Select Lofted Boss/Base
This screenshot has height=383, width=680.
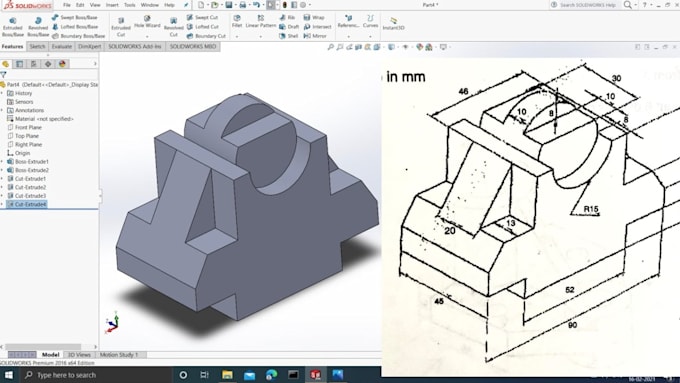pos(75,26)
